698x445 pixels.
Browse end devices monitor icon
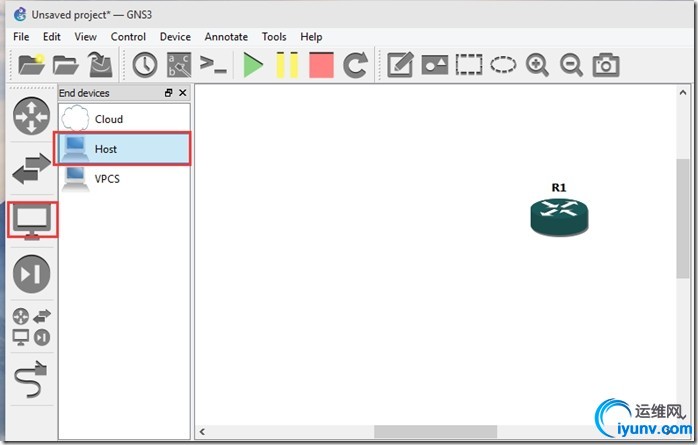click(32, 220)
